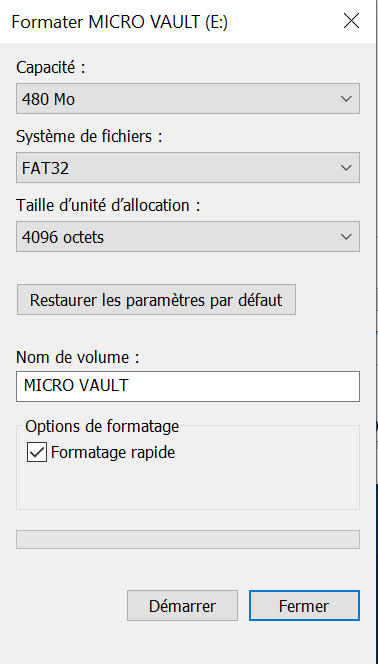
Task: Click the empty format progress bar
Action: [188, 540]
